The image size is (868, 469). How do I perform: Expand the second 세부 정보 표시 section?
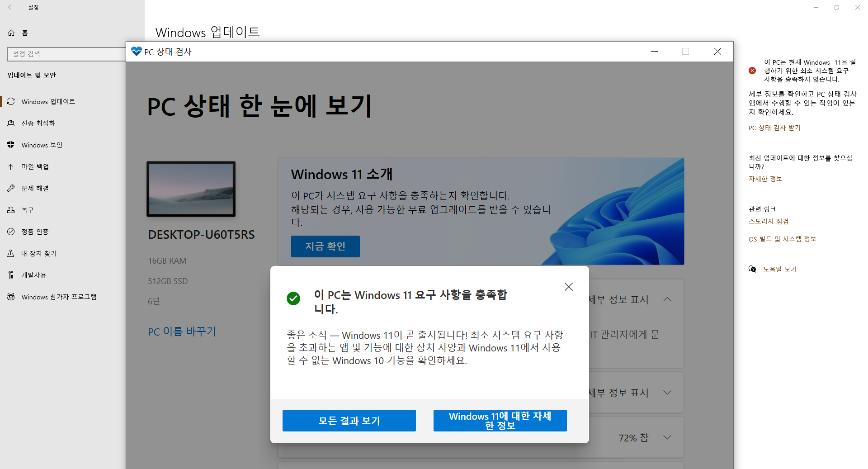tap(667, 393)
